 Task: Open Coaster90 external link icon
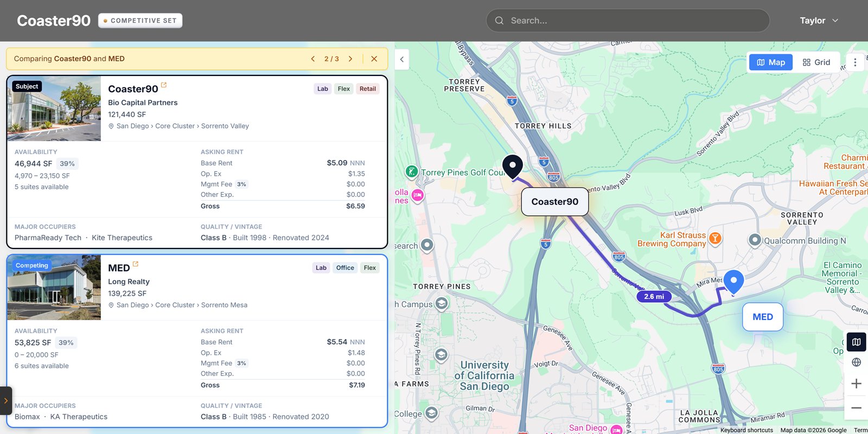pos(164,85)
